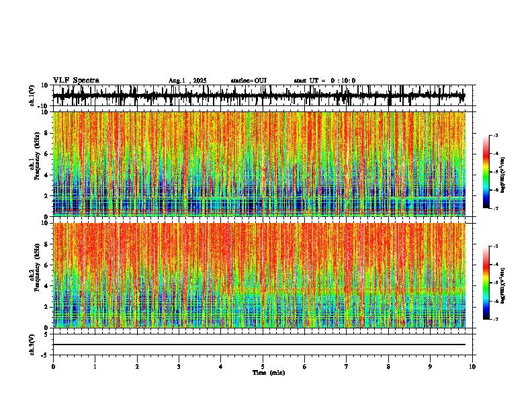Click time axis tick label "1"
Image resolution: width=532 pixels, height=411 pixels.
pos(95,367)
